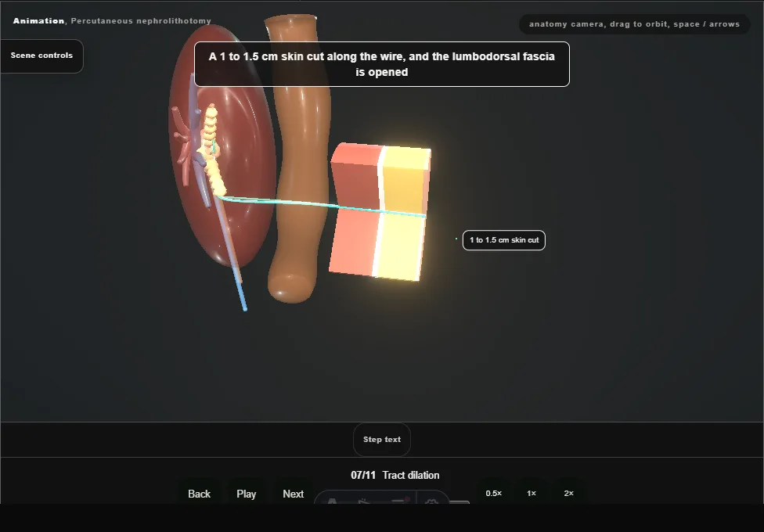Image resolution: width=764 pixels, height=532 pixels.
Task: Go Back to the previous step
Action: (x=200, y=494)
